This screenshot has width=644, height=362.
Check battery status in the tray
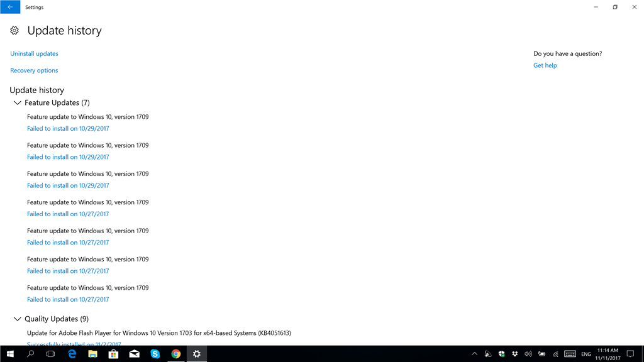click(541, 354)
